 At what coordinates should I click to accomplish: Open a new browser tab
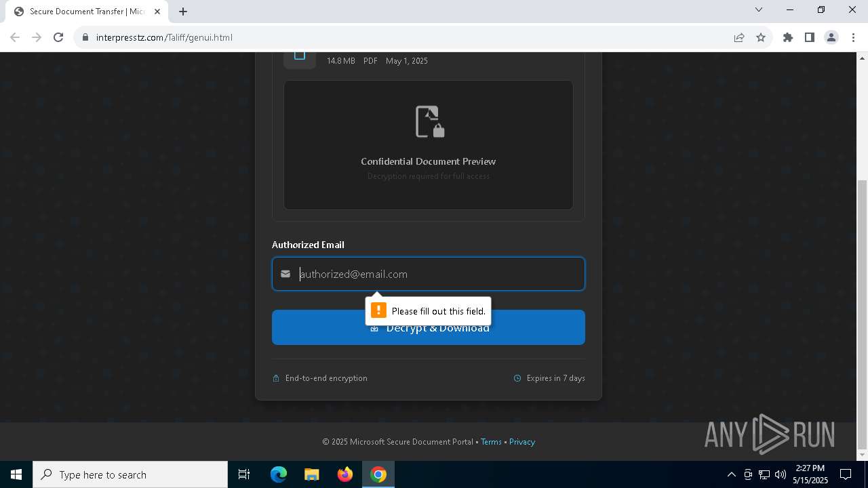click(x=183, y=12)
